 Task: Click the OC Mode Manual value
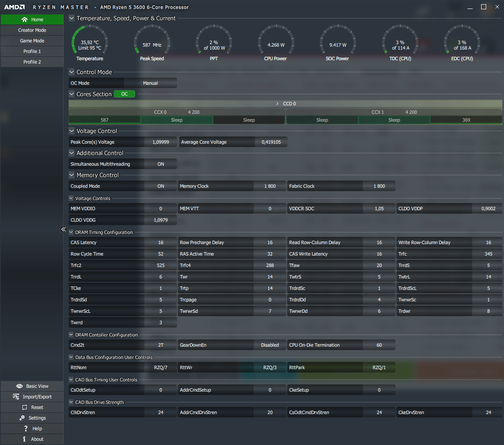point(150,83)
